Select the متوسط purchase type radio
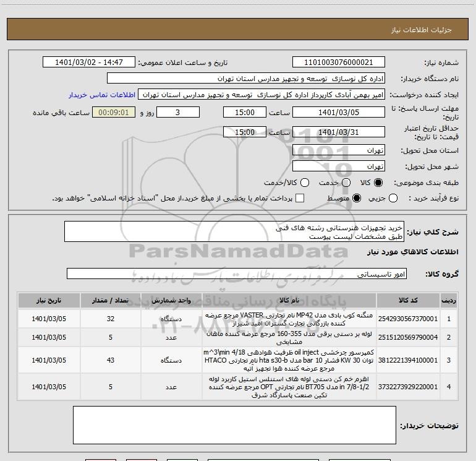Screen dimensions: 476x461 (x=357, y=198)
